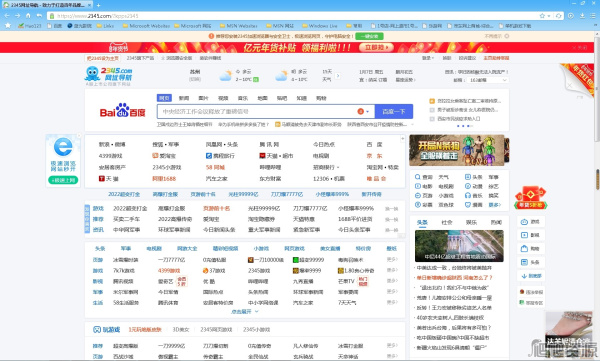Jump to bottom with sidebar down arrow
This screenshot has width=600, height=361.
click(x=524, y=276)
